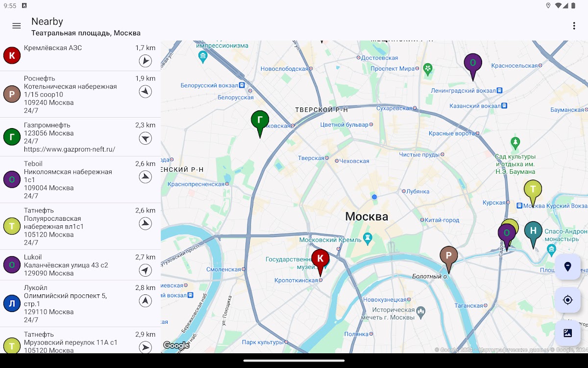Click the green Г marker on map
The image size is (588, 368).
(x=260, y=121)
